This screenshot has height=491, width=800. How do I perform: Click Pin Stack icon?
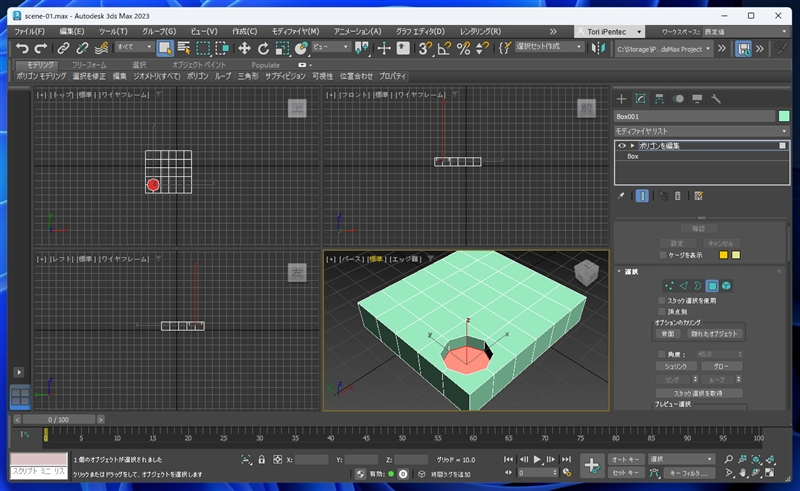pyautogui.click(x=621, y=196)
